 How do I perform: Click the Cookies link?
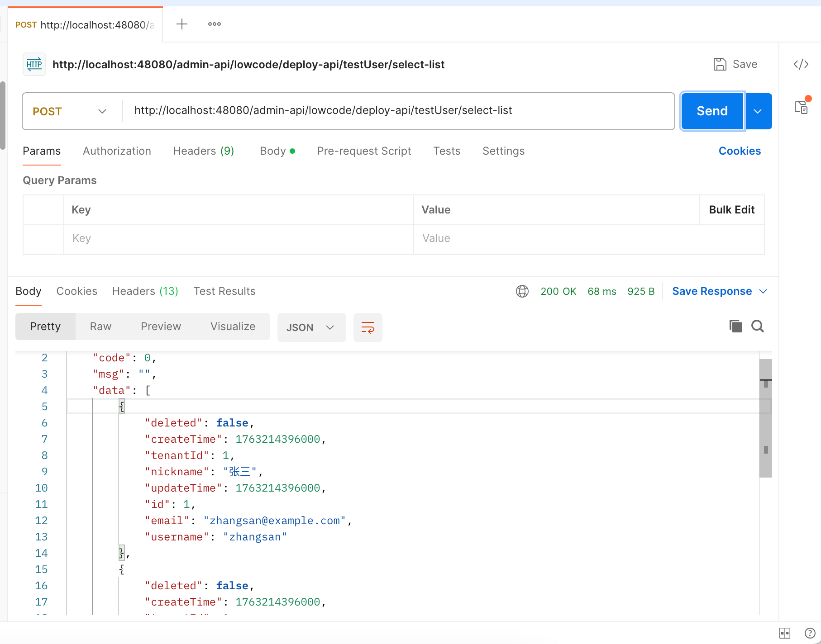coord(740,151)
